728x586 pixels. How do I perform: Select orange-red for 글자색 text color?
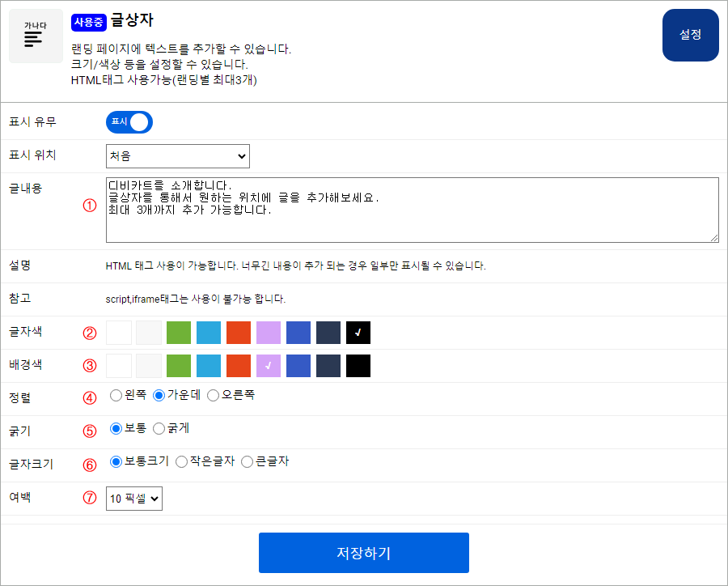[x=239, y=332]
